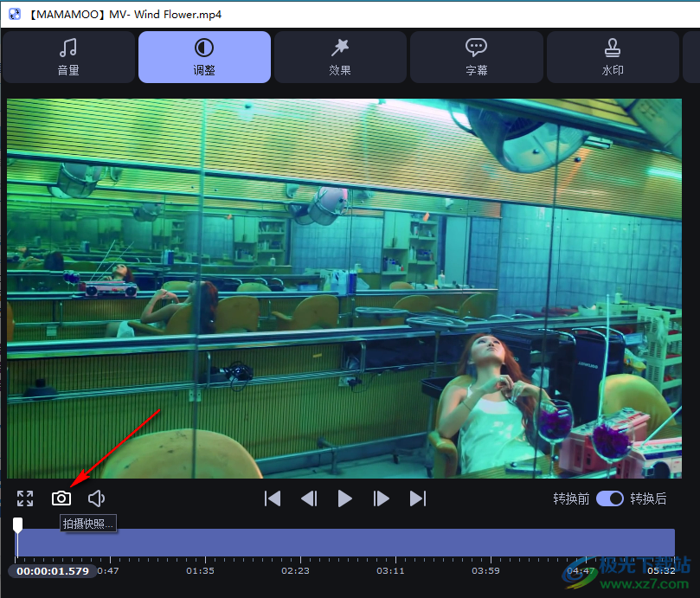Click the 01:35 timeline mark

[200, 571]
